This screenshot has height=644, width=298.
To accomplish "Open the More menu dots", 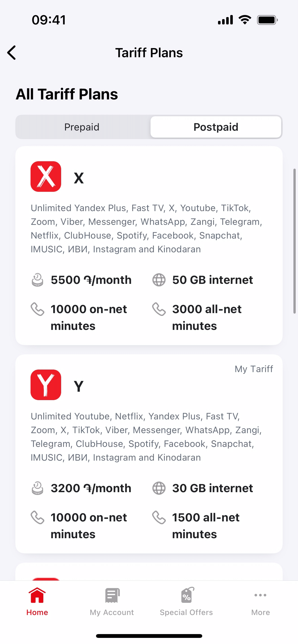I will coord(260,595).
